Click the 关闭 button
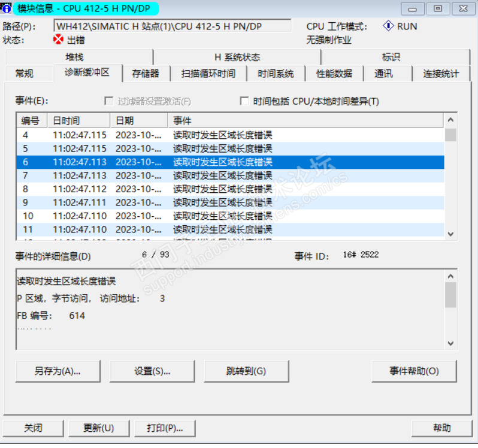Screen dimensions: 478x448 [x=33, y=428]
